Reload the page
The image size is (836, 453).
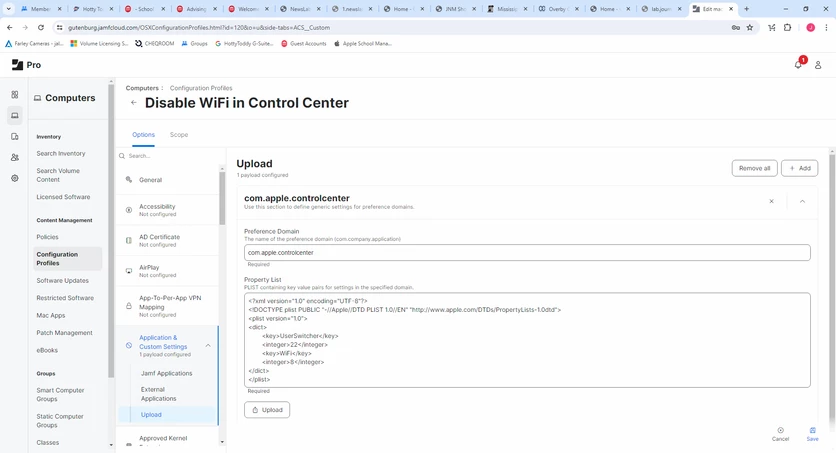coord(41,27)
